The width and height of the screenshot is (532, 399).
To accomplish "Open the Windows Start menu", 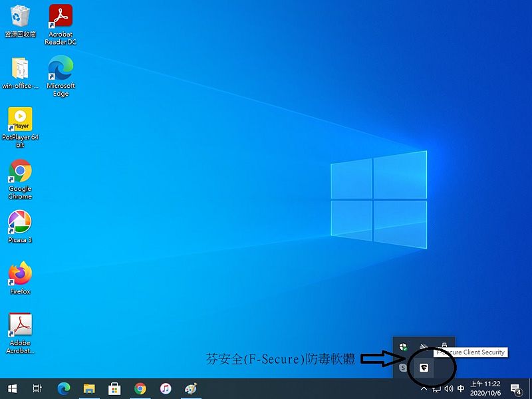I will tap(12, 388).
